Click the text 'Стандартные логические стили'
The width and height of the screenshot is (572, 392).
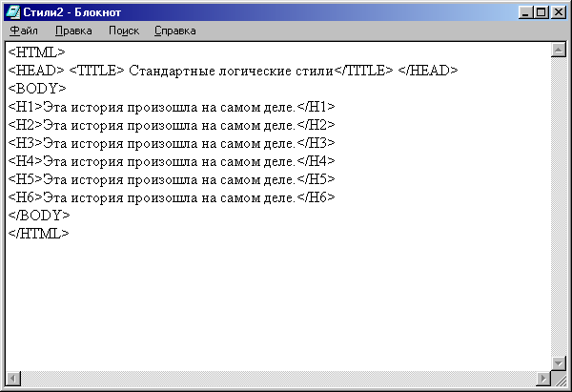click(x=231, y=71)
